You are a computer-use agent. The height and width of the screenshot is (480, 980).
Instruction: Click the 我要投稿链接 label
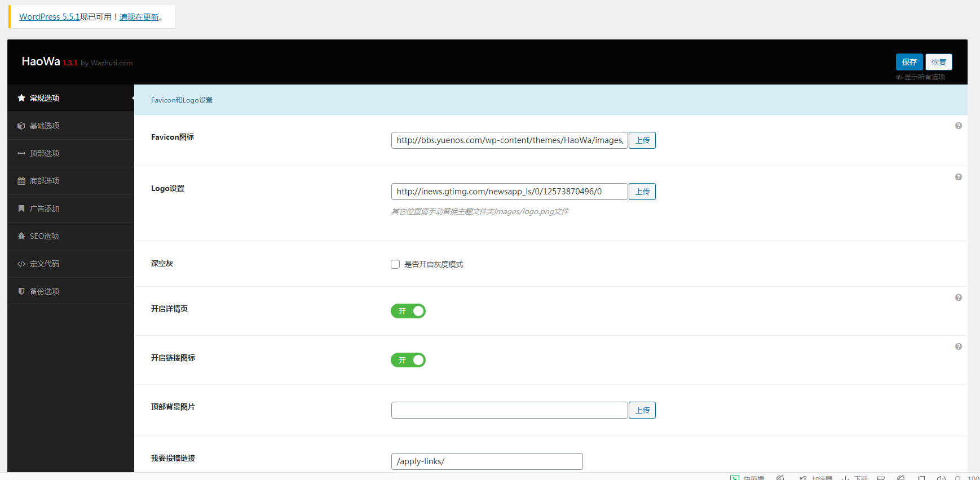tap(173, 458)
